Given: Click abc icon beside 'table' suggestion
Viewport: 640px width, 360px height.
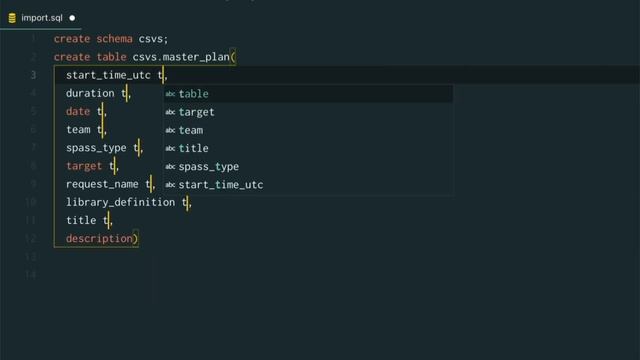Looking at the screenshot, I should (x=170, y=94).
